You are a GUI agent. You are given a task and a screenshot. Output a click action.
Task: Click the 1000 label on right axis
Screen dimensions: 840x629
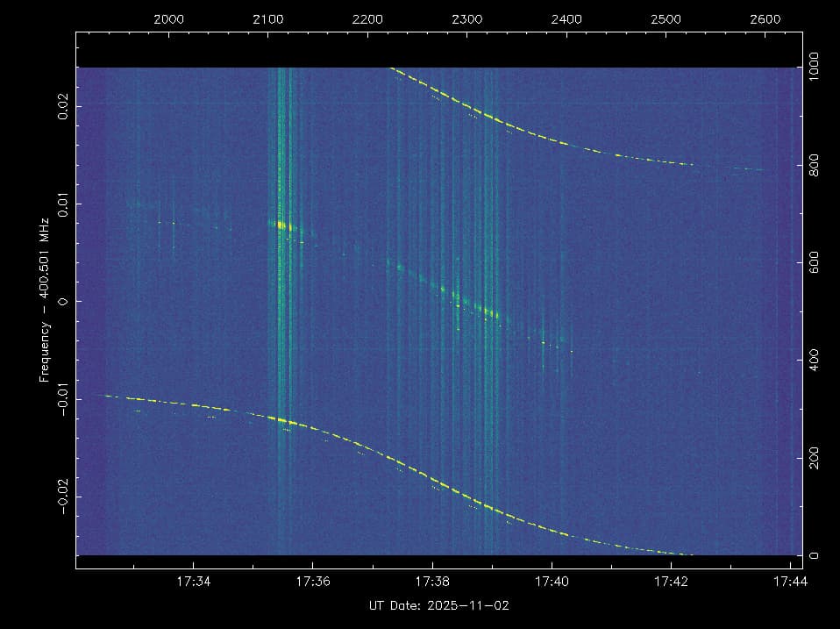[x=815, y=68]
